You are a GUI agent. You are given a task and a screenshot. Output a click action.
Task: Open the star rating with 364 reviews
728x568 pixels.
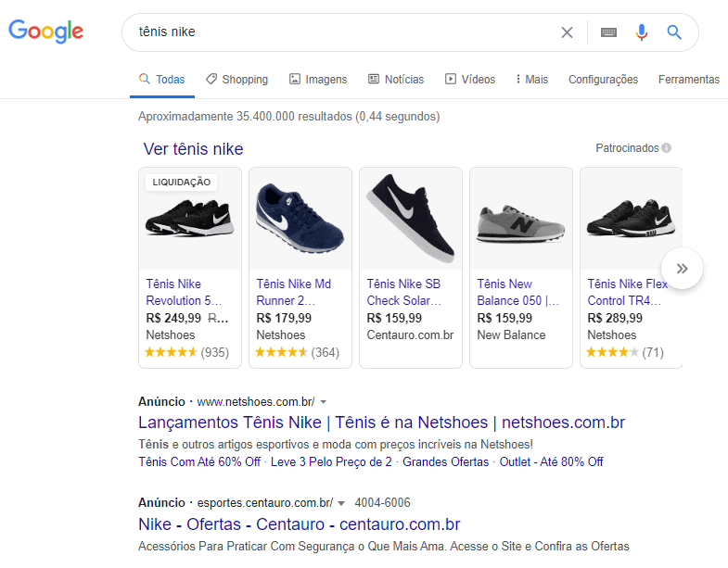tap(298, 352)
